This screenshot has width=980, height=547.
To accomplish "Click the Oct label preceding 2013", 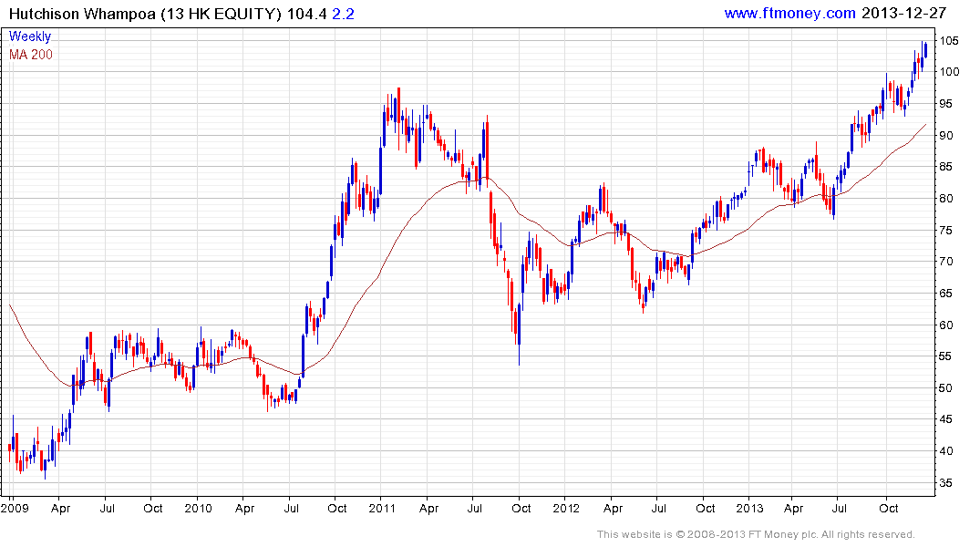I will pyautogui.click(x=705, y=508).
